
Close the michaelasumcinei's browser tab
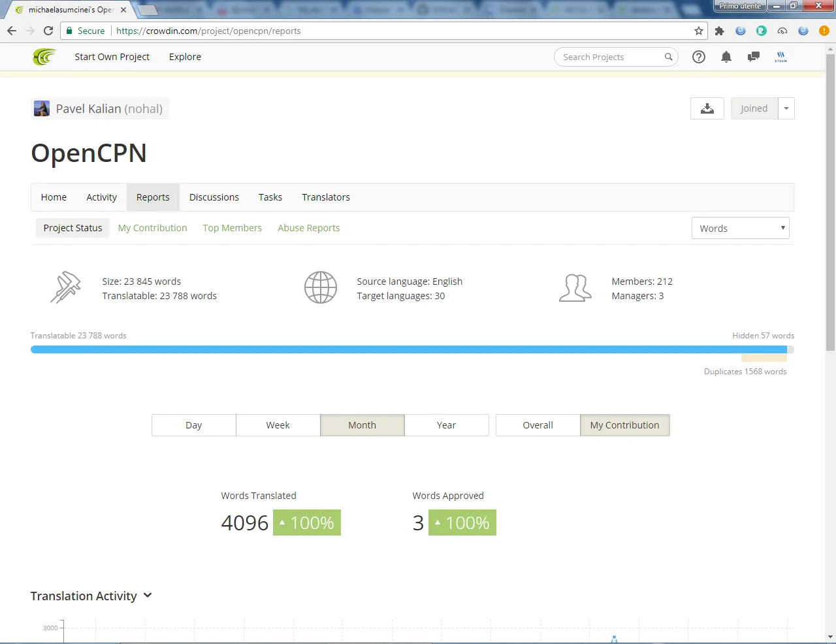coord(123,10)
